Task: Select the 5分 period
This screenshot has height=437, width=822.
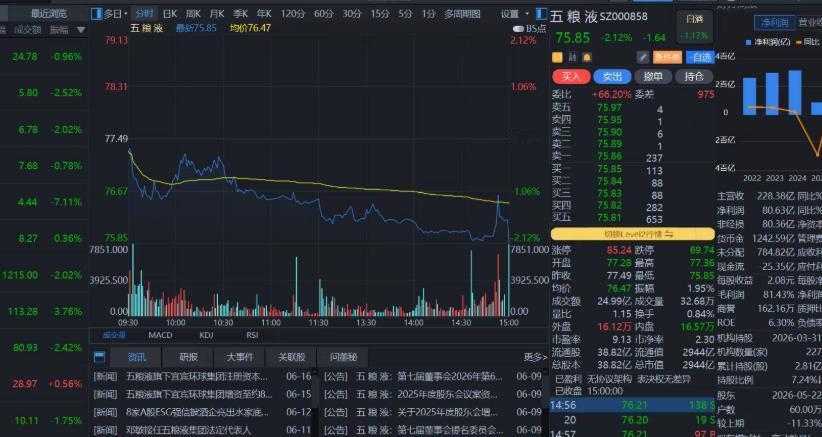Action: pos(405,14)
